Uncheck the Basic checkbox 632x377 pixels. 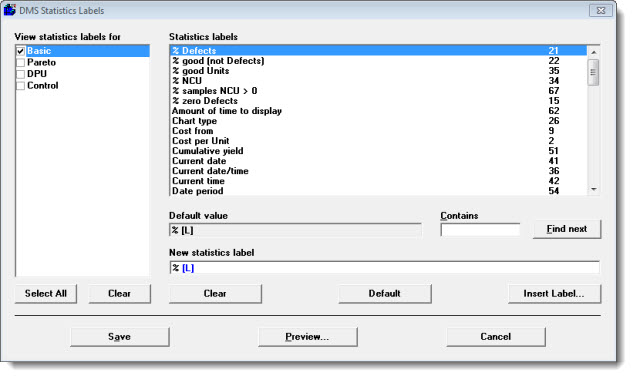(21, 51)
